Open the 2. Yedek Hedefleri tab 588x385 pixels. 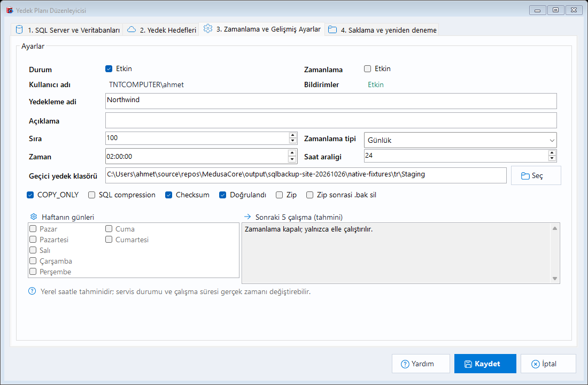pyautogui.click(x=161, y=29)
